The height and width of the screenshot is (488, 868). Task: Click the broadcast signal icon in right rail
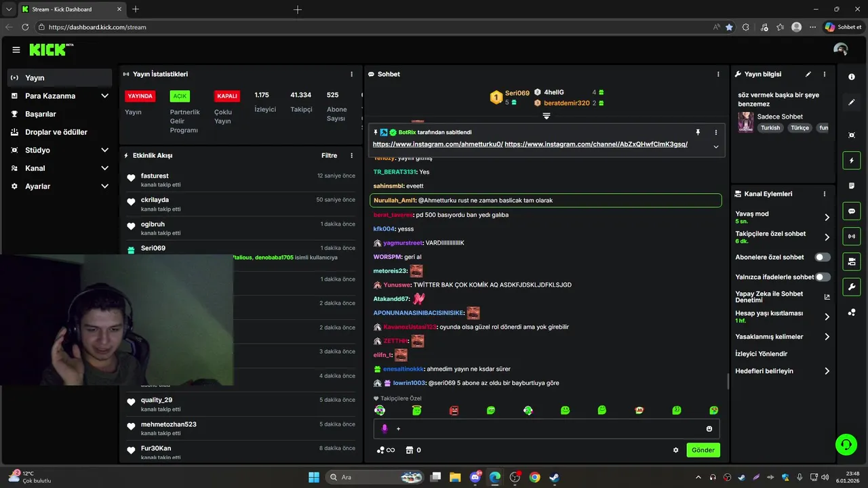point(852,236)
